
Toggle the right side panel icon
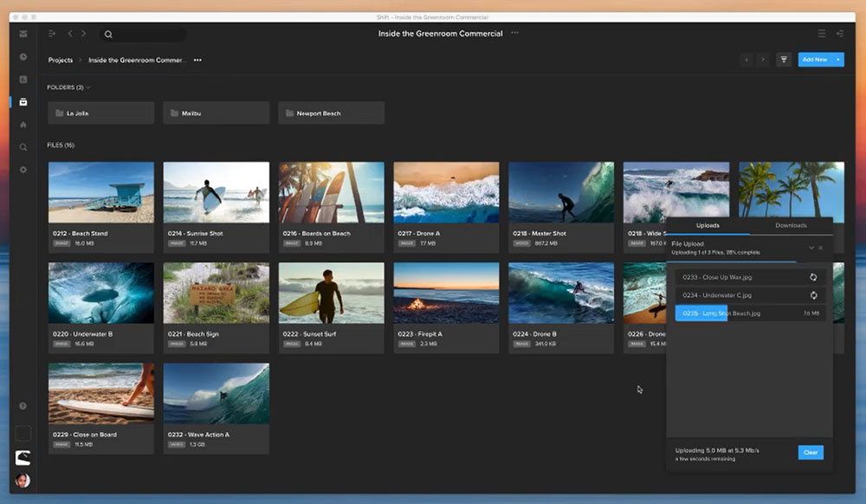click(x=839, y=34)
